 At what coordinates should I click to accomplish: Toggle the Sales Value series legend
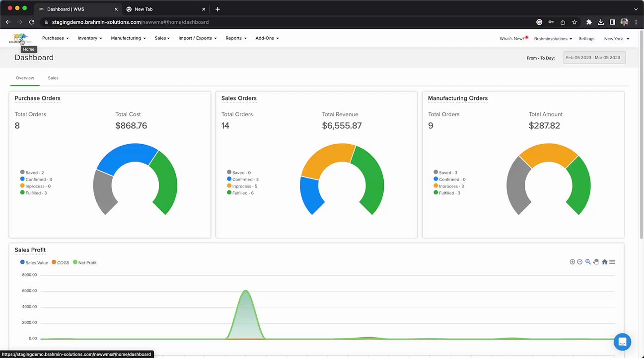(34, 263)
